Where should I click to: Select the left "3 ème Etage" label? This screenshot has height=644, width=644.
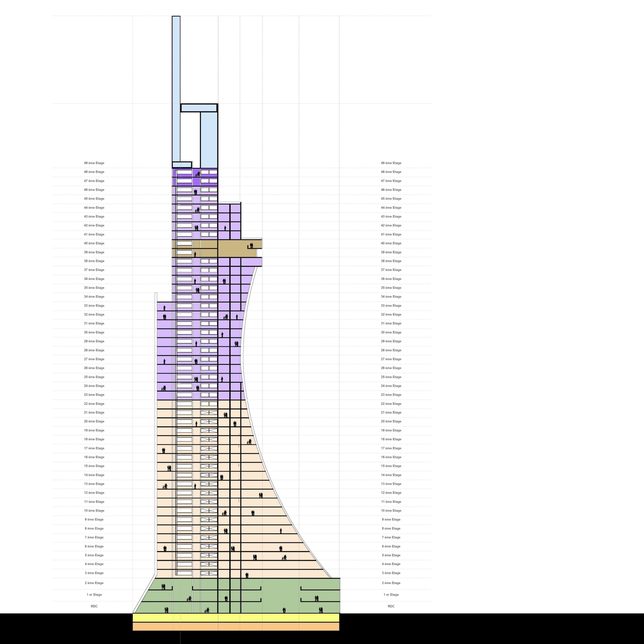pos(94,573)
